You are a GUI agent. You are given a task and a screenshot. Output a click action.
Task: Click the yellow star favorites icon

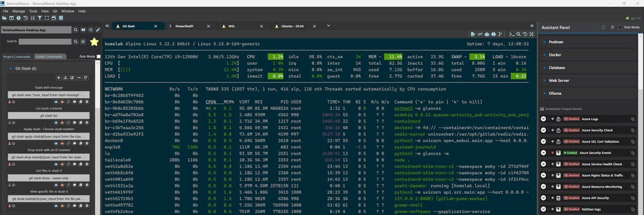coord(94,42)
